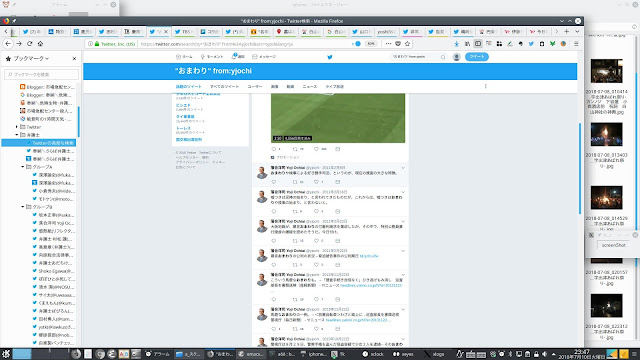This screenshot has height=360, width=640.
Task: Like the promoted video tweet heart
Action: click(316, 149)
